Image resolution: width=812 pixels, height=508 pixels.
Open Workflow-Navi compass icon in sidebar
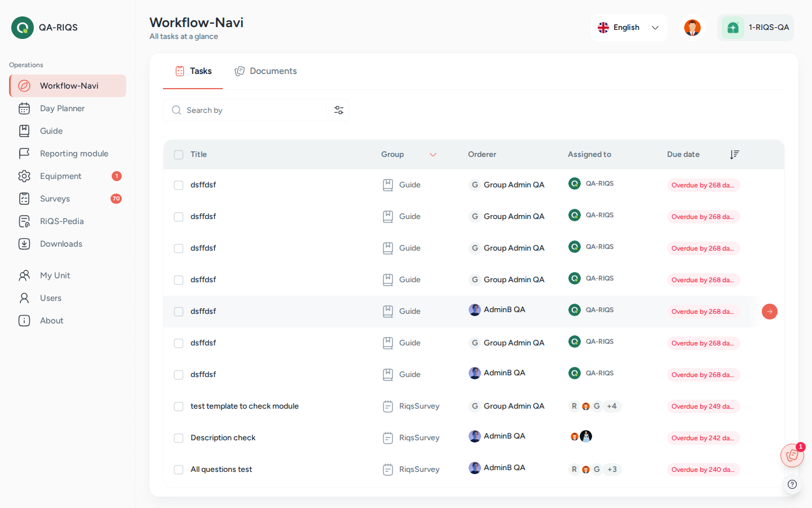tap(24, 86)
